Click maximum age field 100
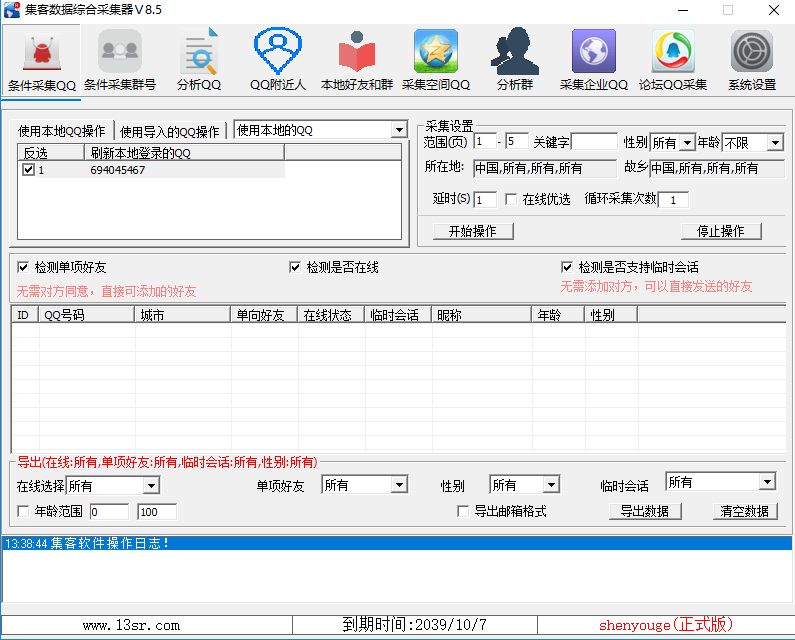 pyautogui.click(x=157, y=512)
